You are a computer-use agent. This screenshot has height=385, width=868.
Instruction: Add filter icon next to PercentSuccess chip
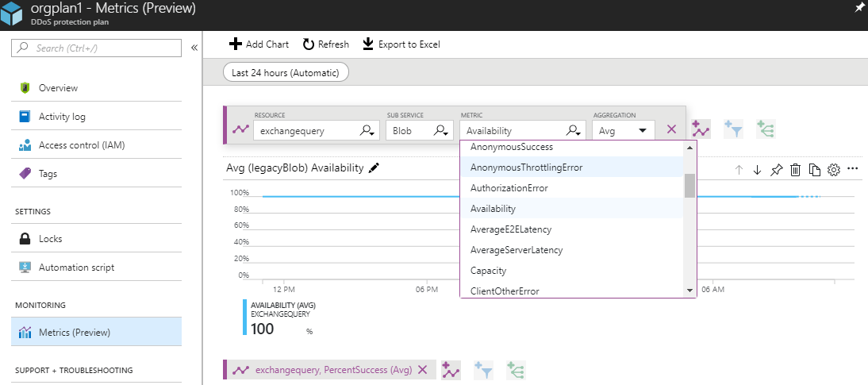tap(483, 370)
